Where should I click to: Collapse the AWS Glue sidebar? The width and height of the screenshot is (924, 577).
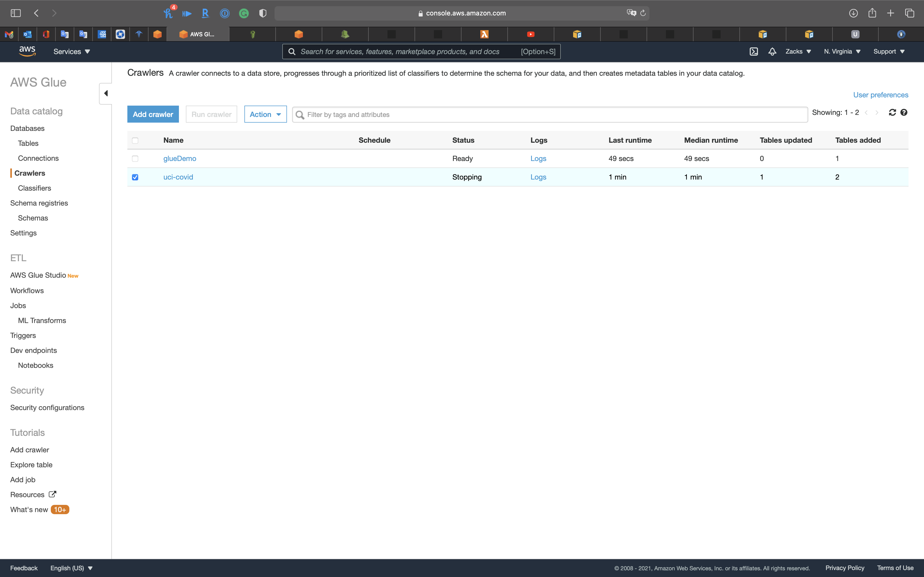[x=106, y=94]
